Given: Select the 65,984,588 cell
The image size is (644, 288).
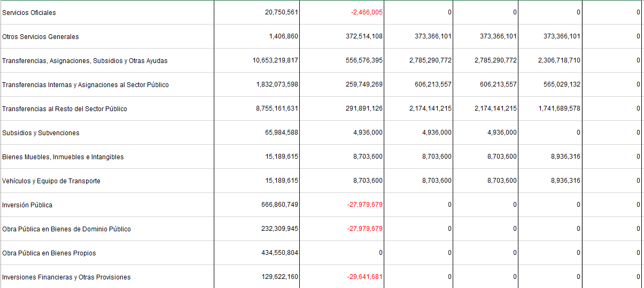Looking at the screenshot, I should (x=257, y=133).
